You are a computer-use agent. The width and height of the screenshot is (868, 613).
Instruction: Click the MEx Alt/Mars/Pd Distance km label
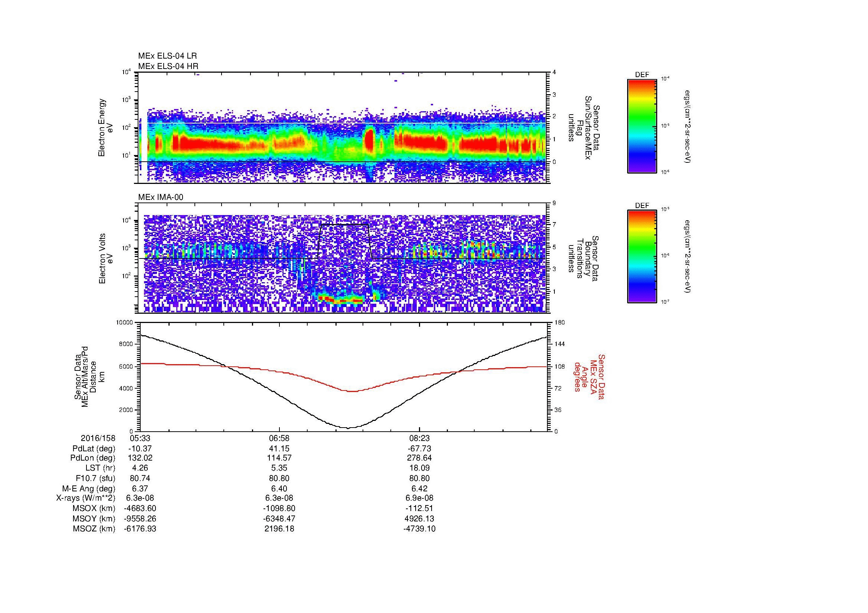(x=89, y=376)
